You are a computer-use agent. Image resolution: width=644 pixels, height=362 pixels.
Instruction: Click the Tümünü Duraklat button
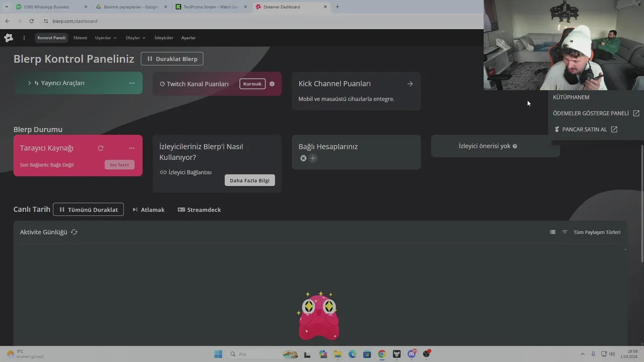tap(88, 210)
